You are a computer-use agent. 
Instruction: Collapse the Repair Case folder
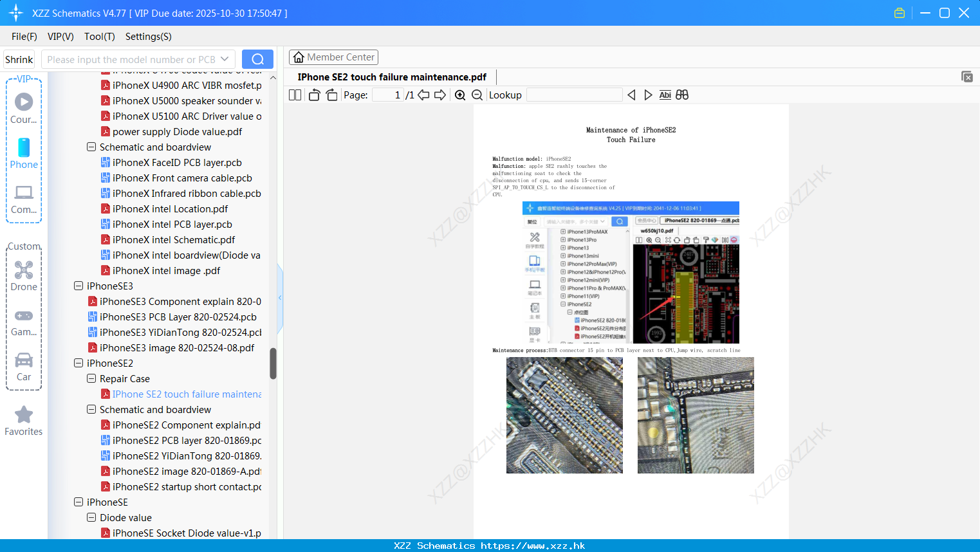91,378
